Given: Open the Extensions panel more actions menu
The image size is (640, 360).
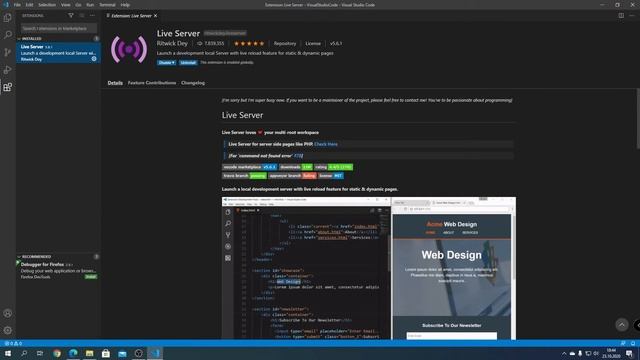Looking at the screenshot, I should tap(93, 16).
